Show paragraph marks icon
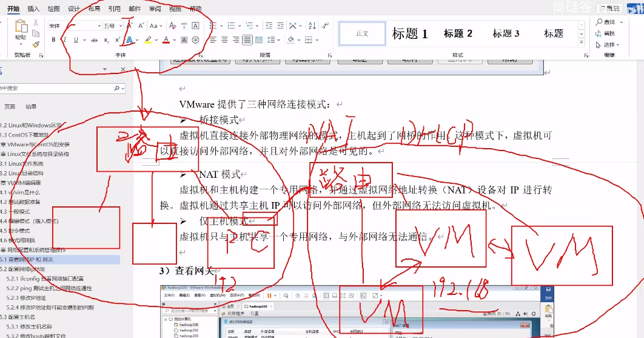 [x=325, y=25]
